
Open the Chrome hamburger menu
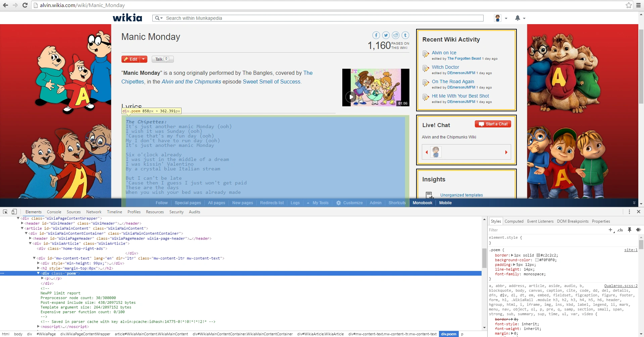638,5
